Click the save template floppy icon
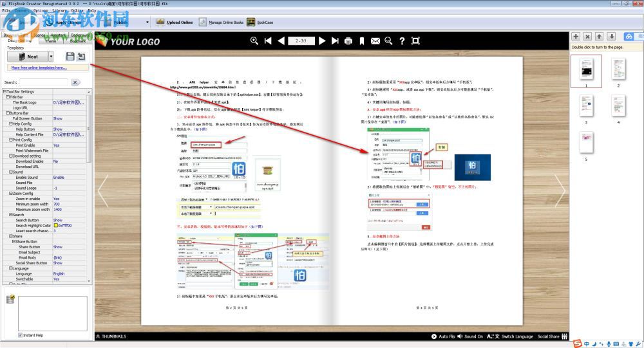 click(70, 56)
